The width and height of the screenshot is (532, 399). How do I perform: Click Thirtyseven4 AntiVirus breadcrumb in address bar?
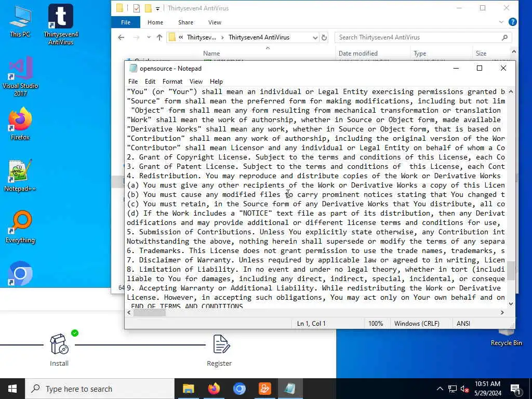pos(259,37)
